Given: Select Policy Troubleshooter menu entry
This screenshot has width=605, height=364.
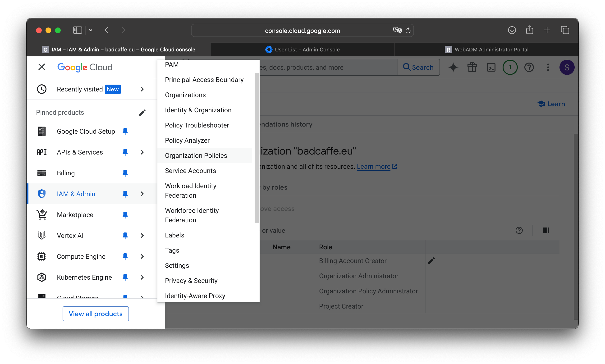Looking at the screenshot, I should coord(205,125).
